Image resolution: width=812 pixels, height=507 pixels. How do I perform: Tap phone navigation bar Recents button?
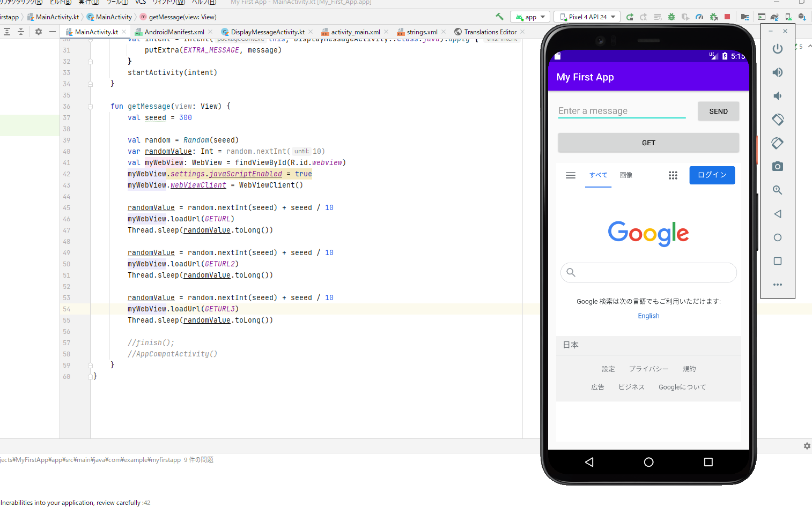(x=708, y=462)
